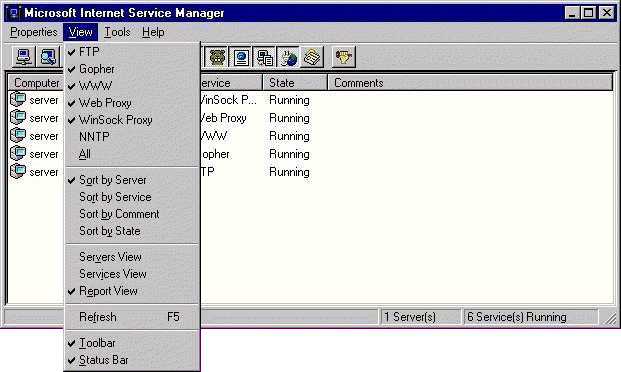
Task: Maximize the Internet Service Manager window
Action: (x=589, y=13)
